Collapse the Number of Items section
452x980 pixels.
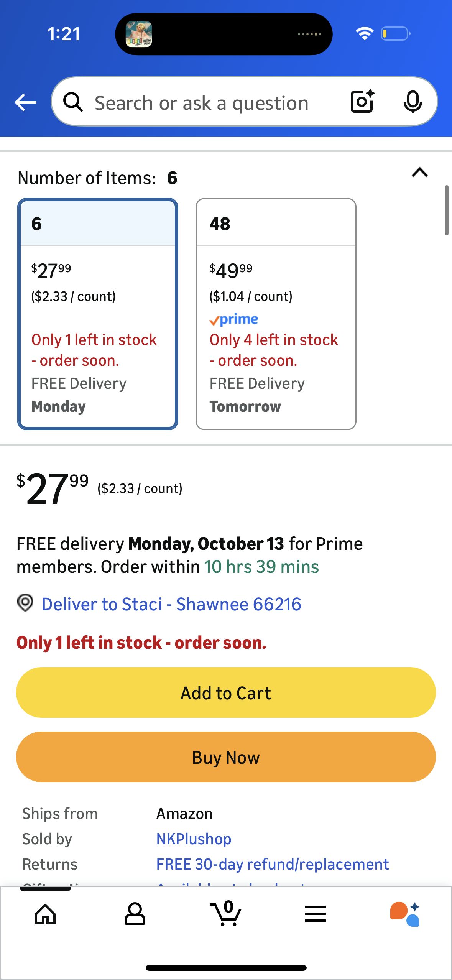(419, 173)
